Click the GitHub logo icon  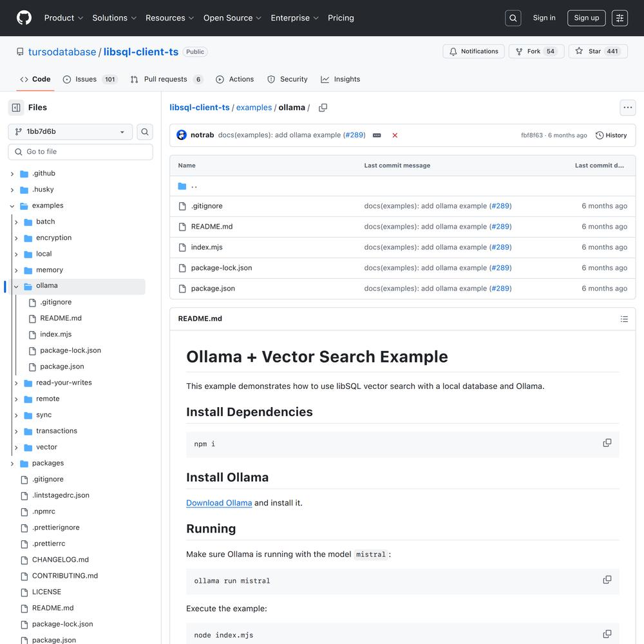coord(24,18)
